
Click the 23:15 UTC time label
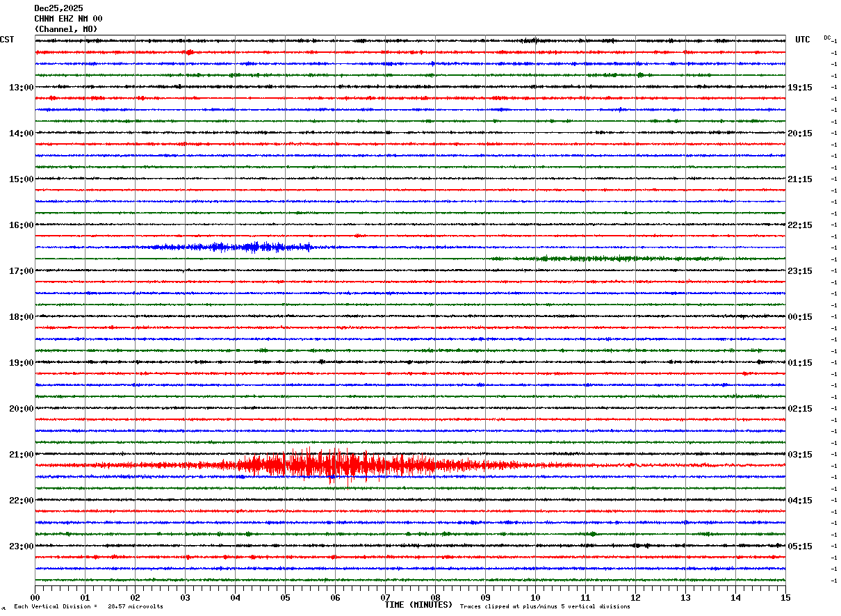pyautogui.click(x=799, y=271)
